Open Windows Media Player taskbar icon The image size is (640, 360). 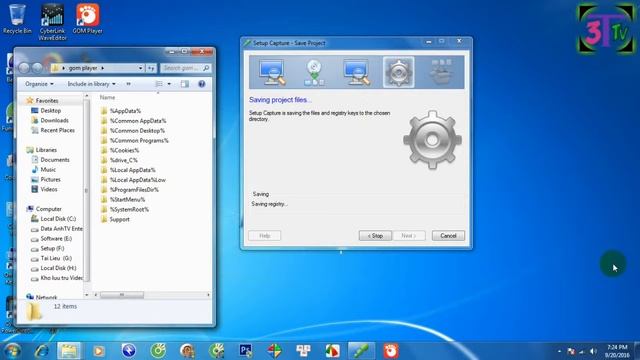tap(99, 351)
